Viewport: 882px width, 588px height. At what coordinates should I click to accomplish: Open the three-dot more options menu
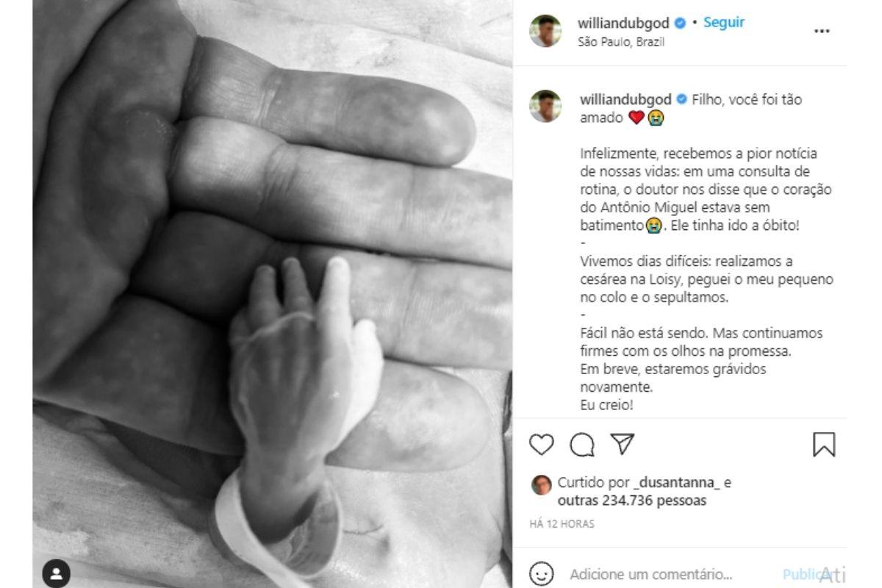(822, 32)
